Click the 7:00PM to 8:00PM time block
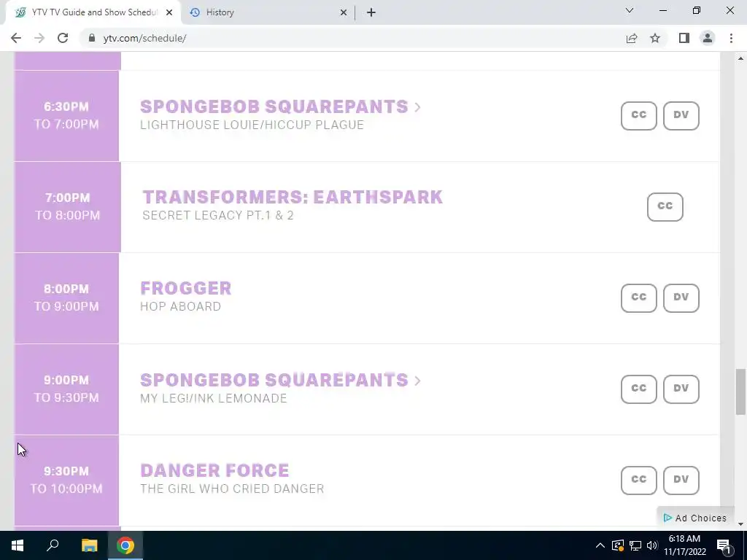 (68, 206)
